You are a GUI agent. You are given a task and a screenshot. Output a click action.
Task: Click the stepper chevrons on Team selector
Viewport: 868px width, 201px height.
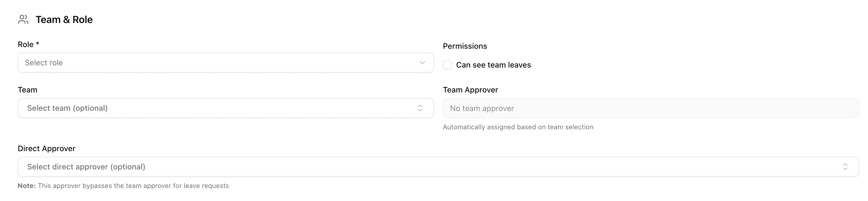420,108
